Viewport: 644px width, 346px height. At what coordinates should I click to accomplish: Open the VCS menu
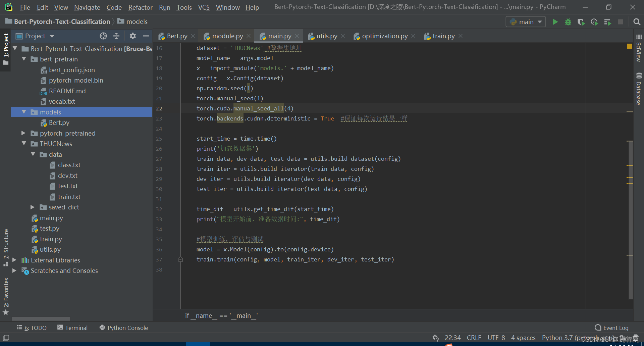click(204, 7)
